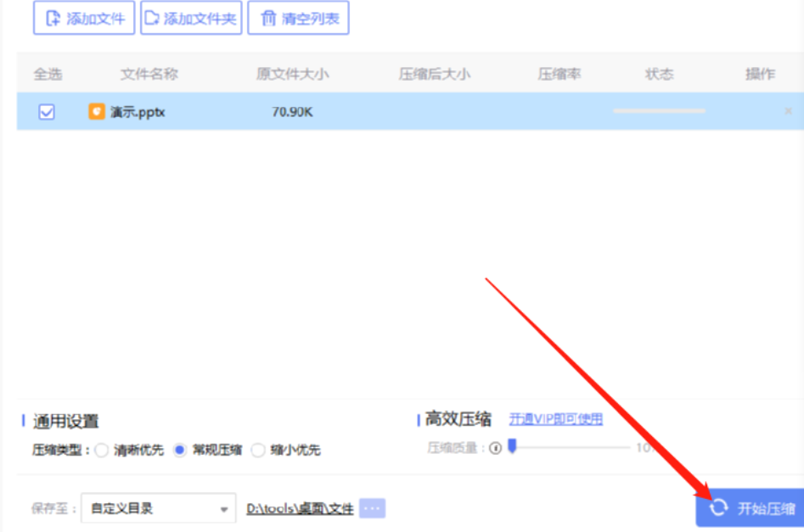Viewport: 804px width, 532px height.
Task: Click the compression quality slider handle
Action: 512,446
